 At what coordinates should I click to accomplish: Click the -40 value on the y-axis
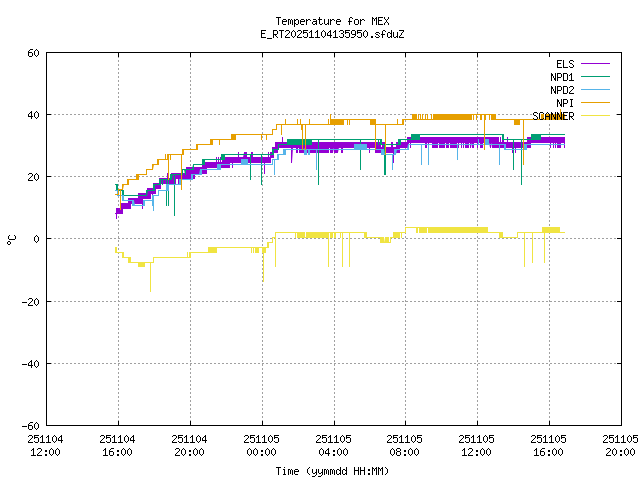(x=30, y=363)
